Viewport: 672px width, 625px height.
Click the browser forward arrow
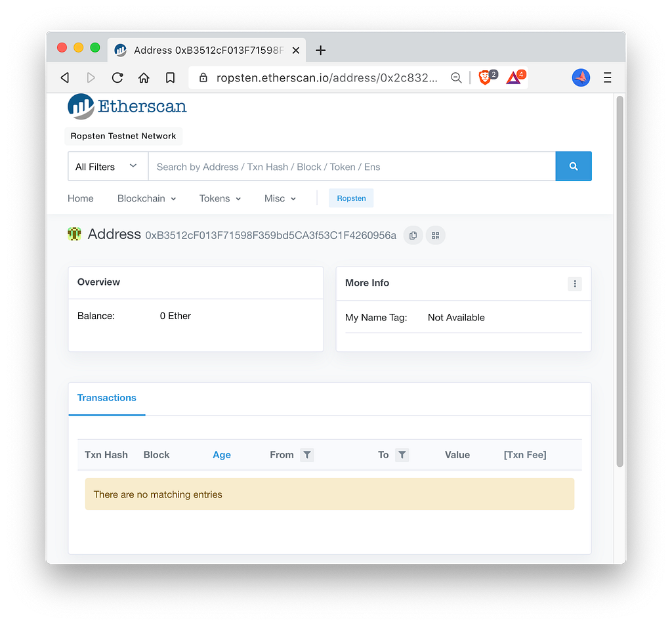(91, 77)
